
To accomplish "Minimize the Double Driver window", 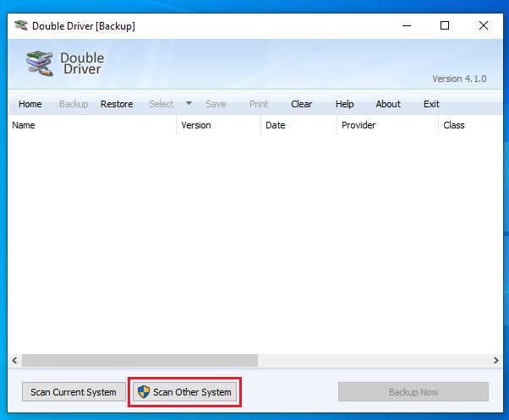I will pyautogui.click(x=407, y=25).
